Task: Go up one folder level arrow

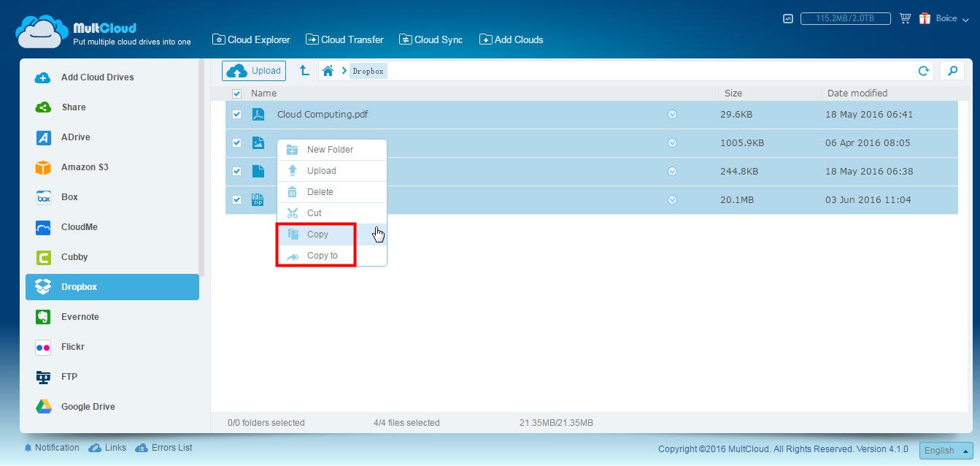Action: click(304, 71)
